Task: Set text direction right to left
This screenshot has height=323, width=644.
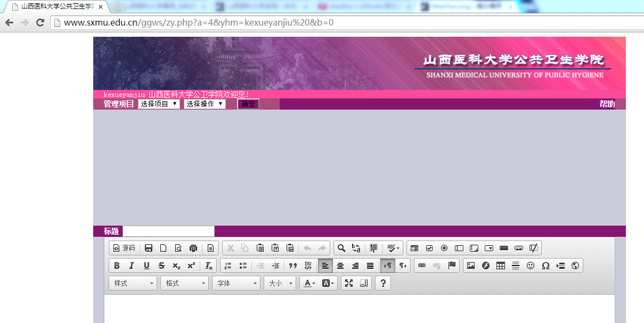Action: [402, 266]
